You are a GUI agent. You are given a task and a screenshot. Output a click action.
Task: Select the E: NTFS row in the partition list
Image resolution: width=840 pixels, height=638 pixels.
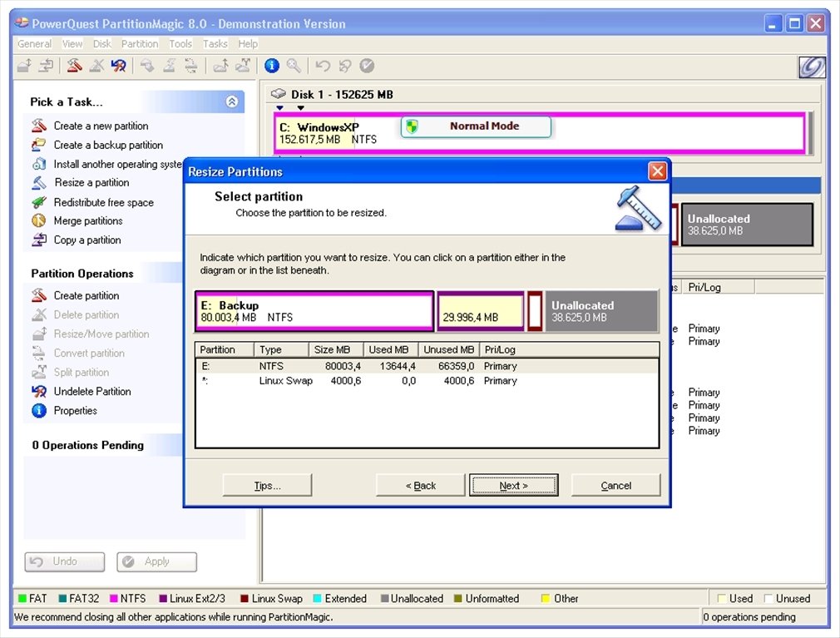pyautogui.click(x=427, y=366)
